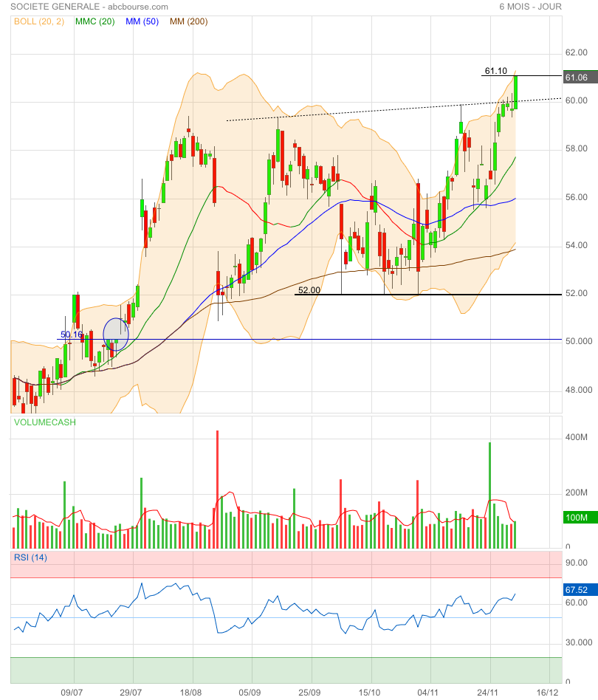
Task: Click the tallest green volume bar near 24/11
Action: pos(490,495)
